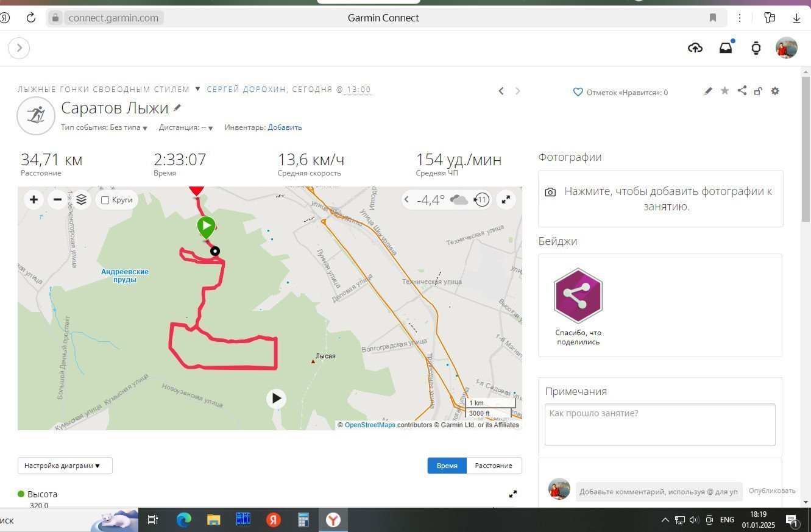811x532 pixels.
Task: Open the activity settings gear
Action: pos(775,91)
